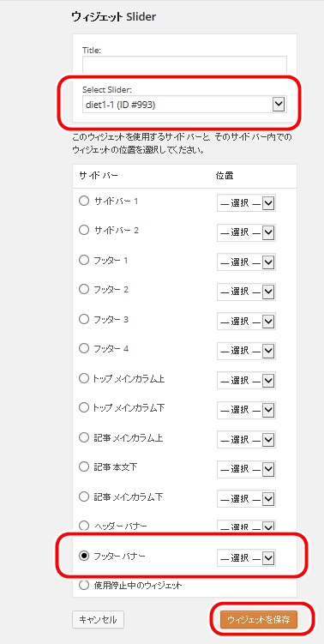Choose the フッター 1 radio option
Screen dimensions: 324x644
click(x=84, y=260)
